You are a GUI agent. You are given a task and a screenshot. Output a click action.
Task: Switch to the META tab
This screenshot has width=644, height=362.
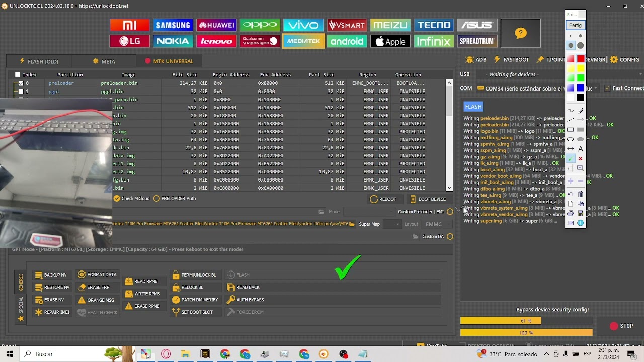click(x=104, y=61)
